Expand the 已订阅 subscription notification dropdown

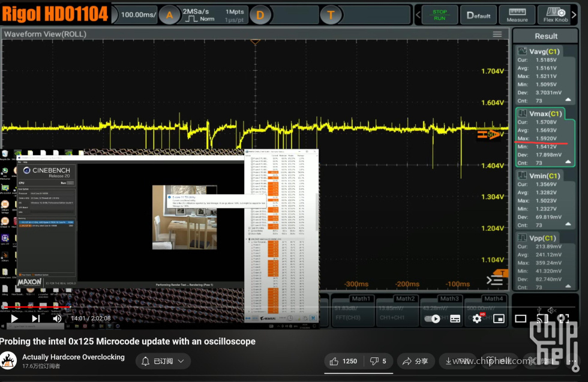click(163, 361)
